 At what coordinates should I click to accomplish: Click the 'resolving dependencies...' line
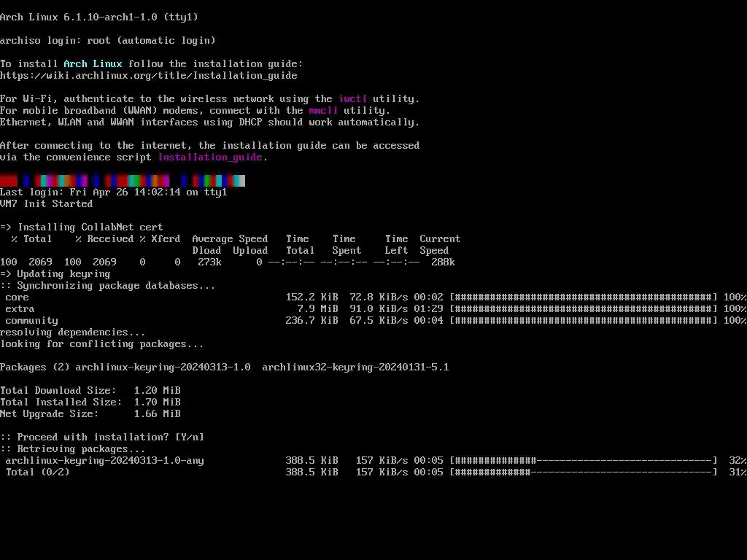point(73,332)
